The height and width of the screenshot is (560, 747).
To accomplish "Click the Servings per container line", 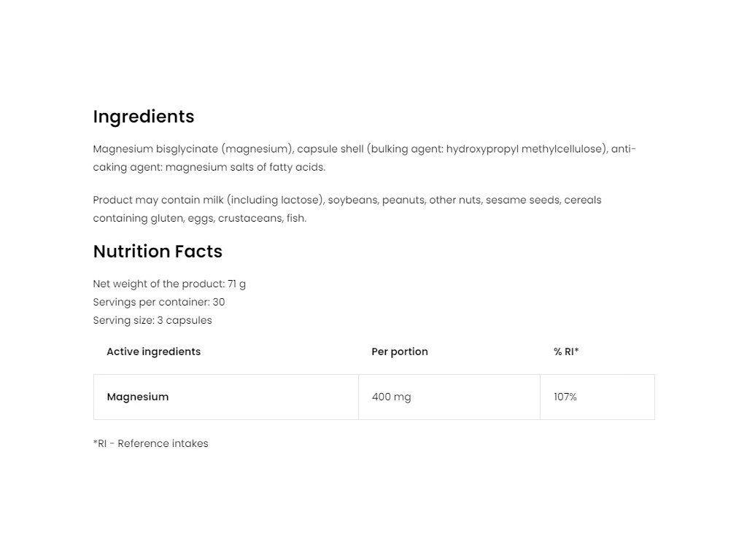I will [159, 302].
